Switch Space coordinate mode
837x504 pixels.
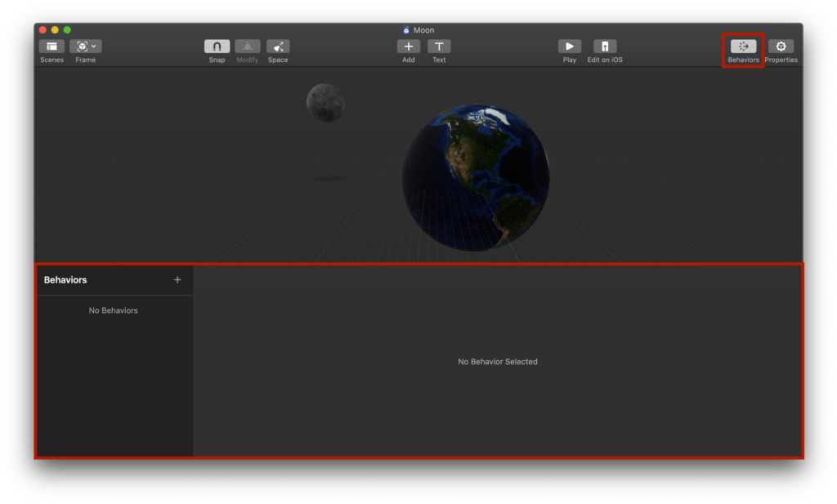click(x=278, y=47)
